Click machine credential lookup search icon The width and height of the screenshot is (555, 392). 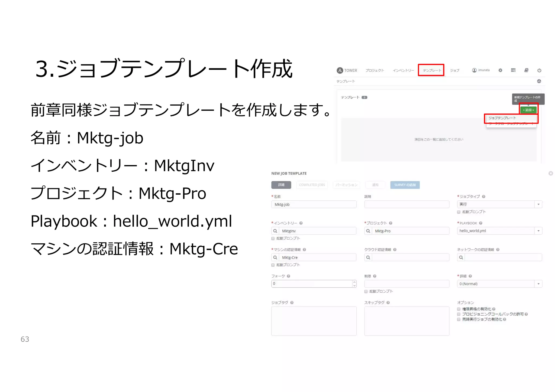tap(275, 257)
